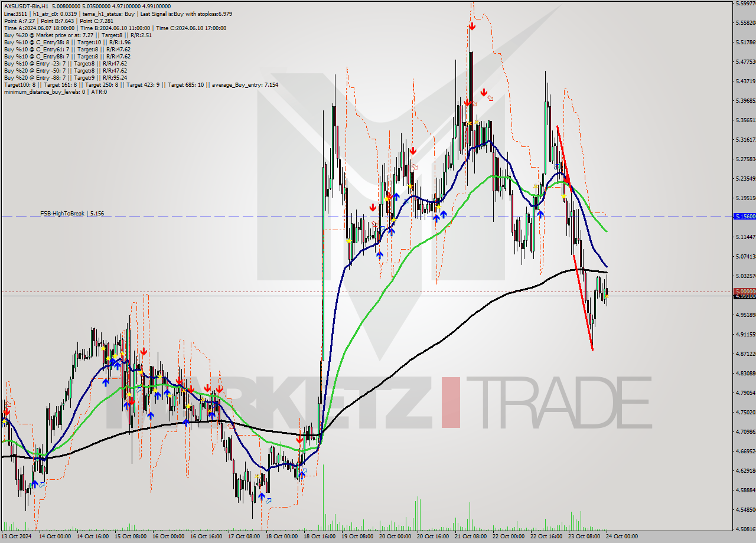Click the black 4.99100 current price tag
The height and width of the screenshot is (543, 756).
coord(744,296)
